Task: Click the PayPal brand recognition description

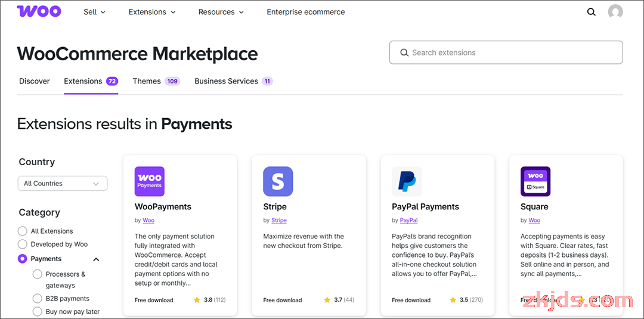Action: tap(434, 255)
